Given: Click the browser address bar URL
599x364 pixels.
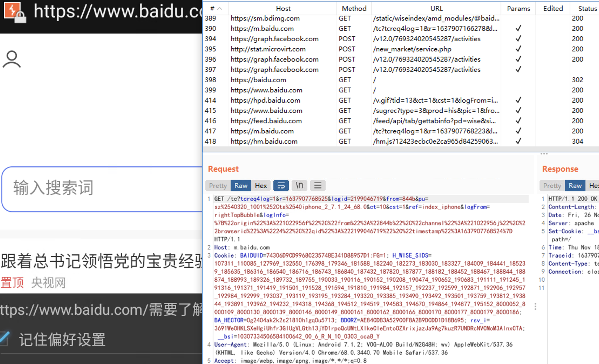Looking at the screenshot, I should tap(118, 11).
